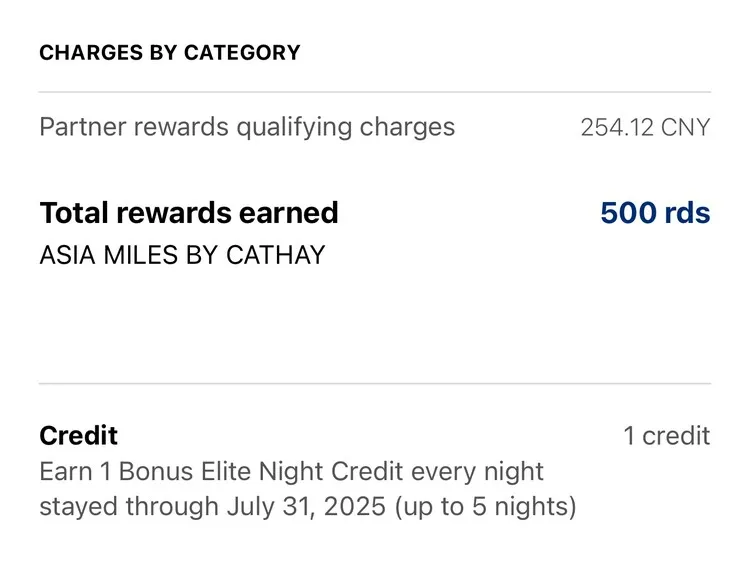Click the bold Credit heading
Image resolution: width=750 pixels, height=562 pixels.
(78, 436)
